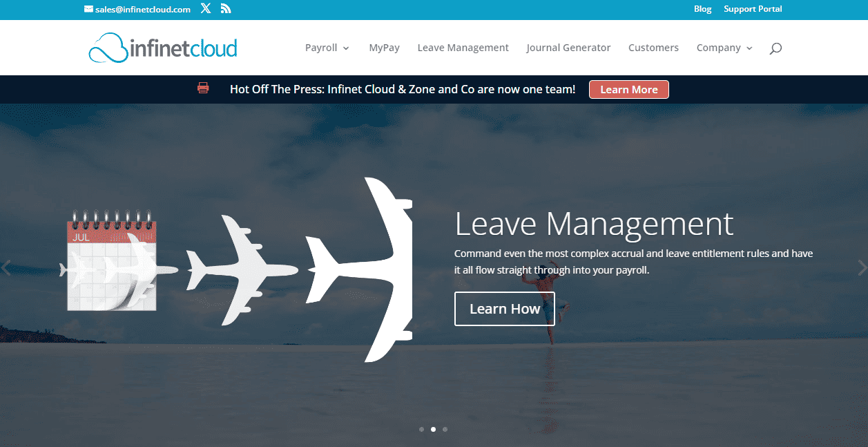Viewport: 868px width, 447px height.
Task: Select the first slide dot
Action: [422, 429]
